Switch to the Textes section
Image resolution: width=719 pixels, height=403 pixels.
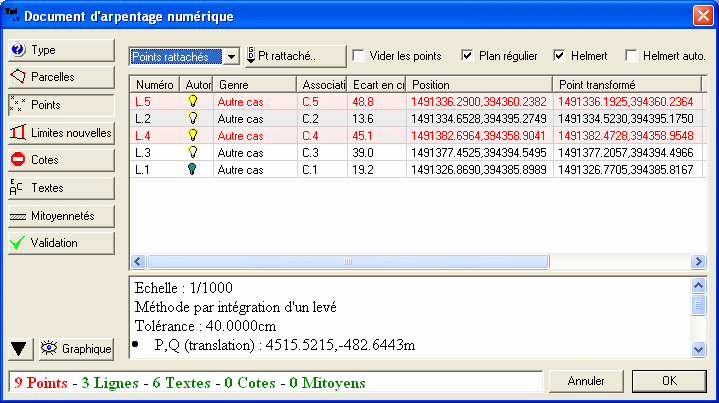point(60,187)
